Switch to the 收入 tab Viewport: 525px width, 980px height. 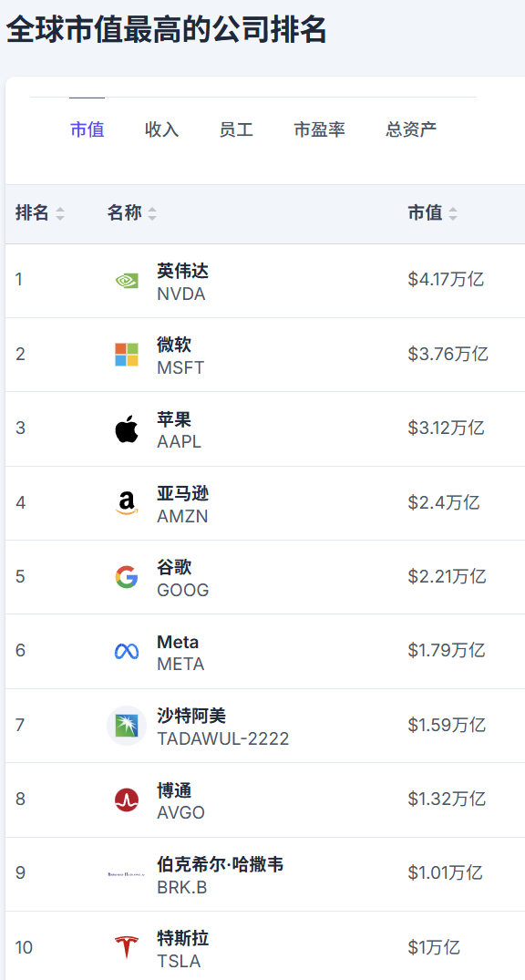[x=162, y=129]
